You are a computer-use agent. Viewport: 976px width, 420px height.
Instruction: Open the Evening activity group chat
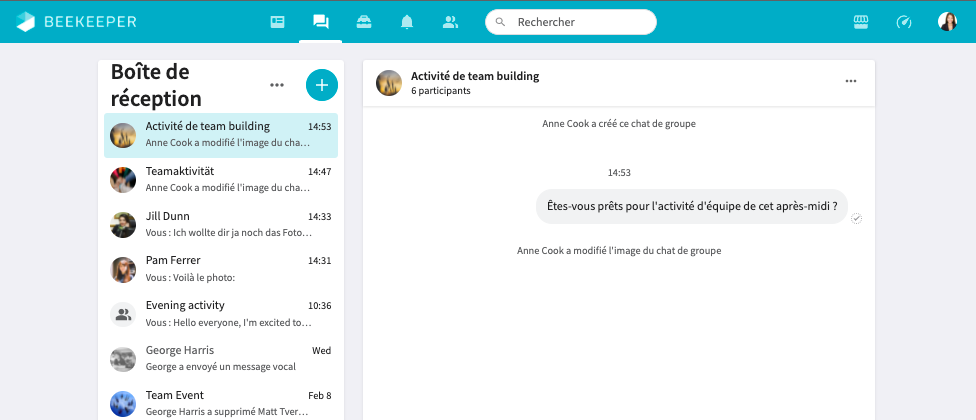click(x=221, y=313)
